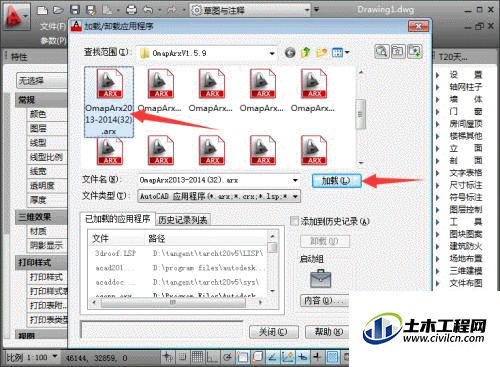
Task: Click the find file icon at dialog top right
Action: pyautogui.click(x=382, y=52)
